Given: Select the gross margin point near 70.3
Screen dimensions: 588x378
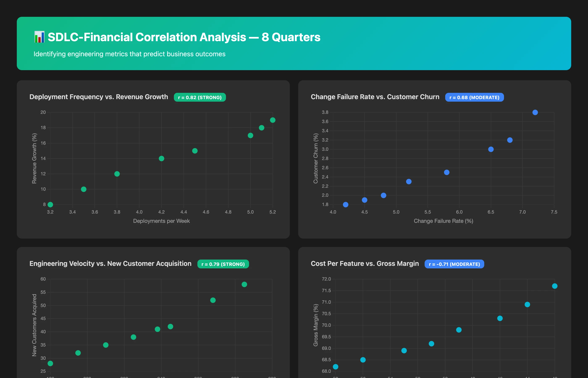Looking at the screenshot, I should click(500, 318).
